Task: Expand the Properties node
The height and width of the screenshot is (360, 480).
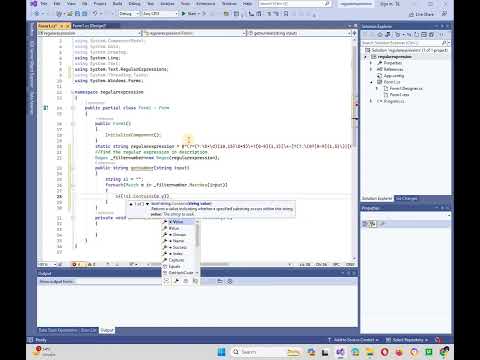Action: click(371, 63)
